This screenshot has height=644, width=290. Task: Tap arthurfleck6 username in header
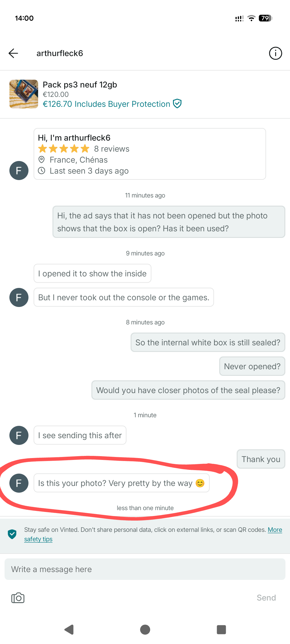[x=60, y=53]
